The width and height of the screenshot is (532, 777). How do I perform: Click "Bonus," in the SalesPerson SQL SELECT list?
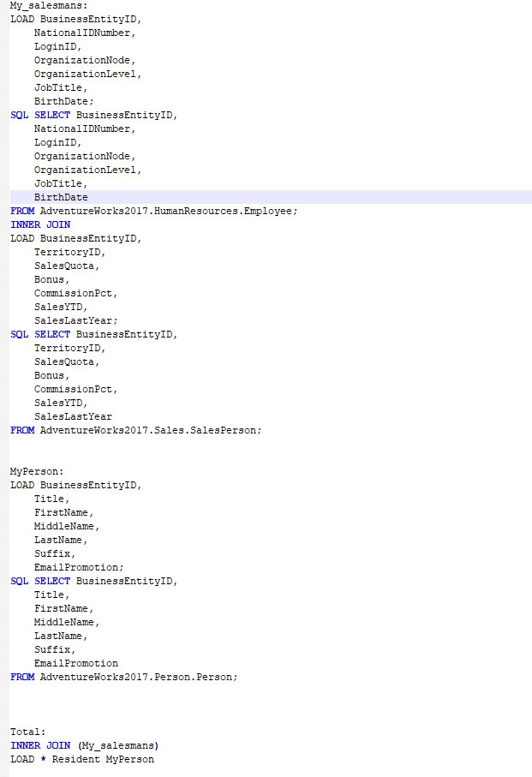coord(51,376)
